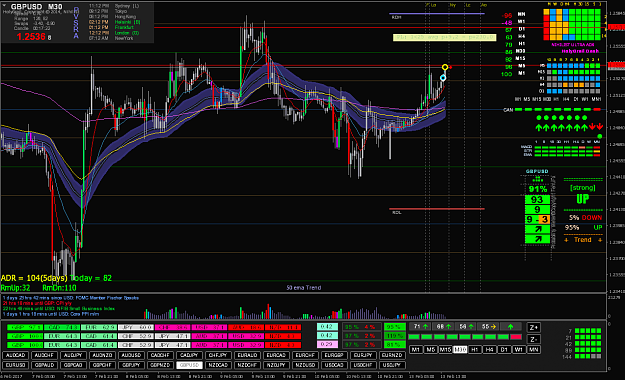The width and height of the screenshot is (625, 380).
Task: Click the 'RmDn:110' label
Action: (59, 288)
